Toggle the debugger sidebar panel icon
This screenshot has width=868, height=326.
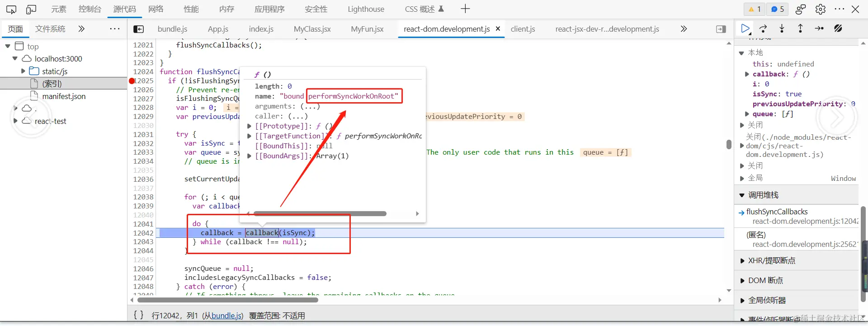[721, 29]
